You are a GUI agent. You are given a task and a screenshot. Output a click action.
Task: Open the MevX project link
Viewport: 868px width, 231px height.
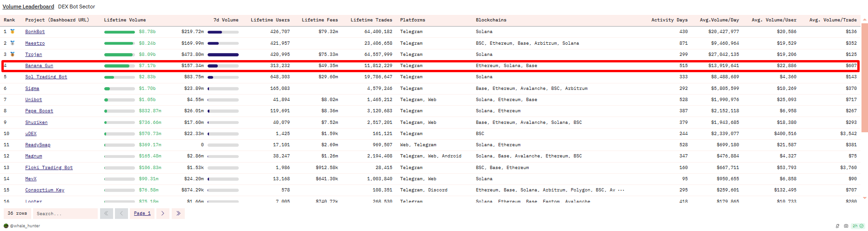pos(31,179)
